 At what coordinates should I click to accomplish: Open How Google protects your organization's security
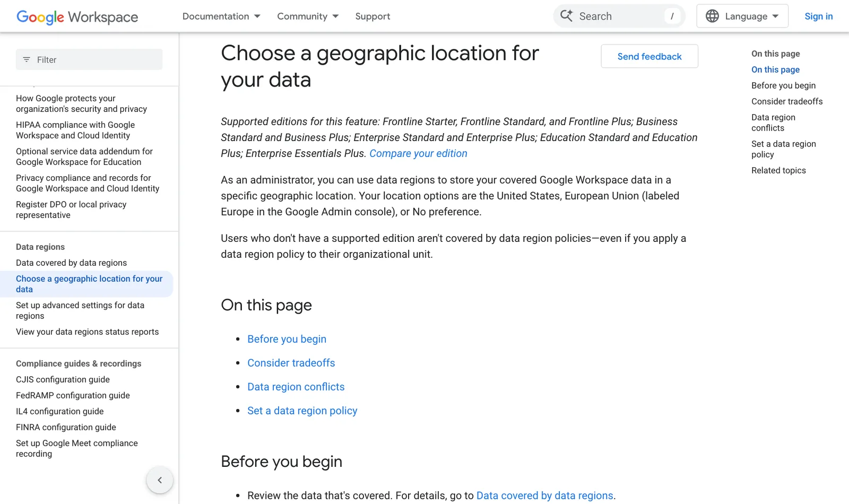(81, 103)
